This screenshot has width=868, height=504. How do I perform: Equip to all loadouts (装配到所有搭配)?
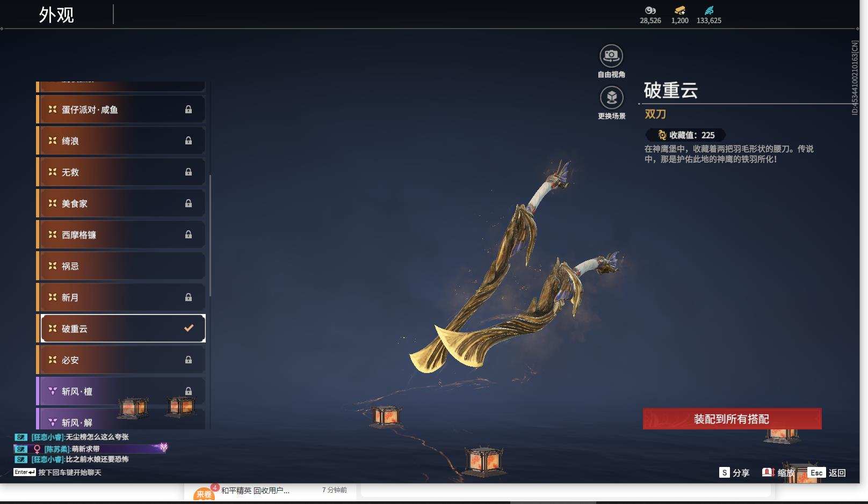732,419
